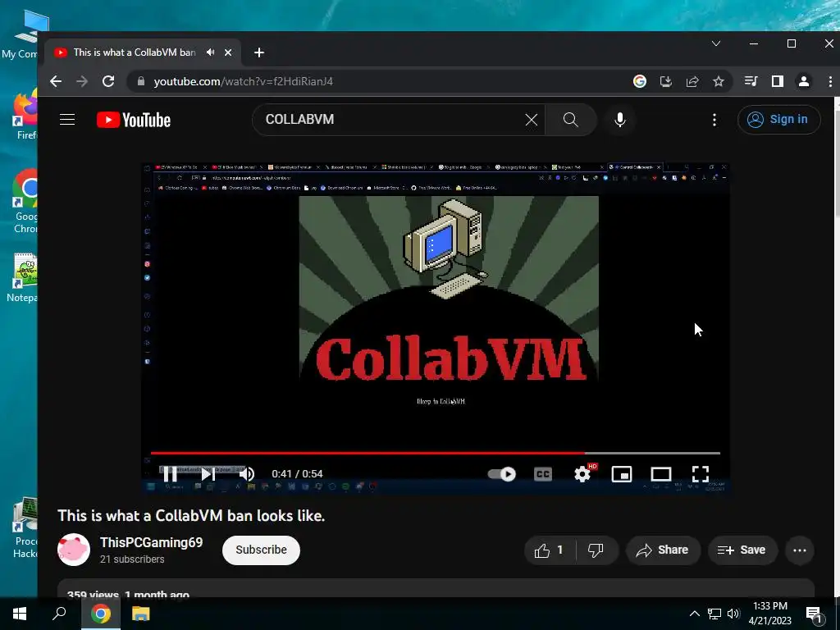Open more actions ellipsis below video

coord(799,550)
